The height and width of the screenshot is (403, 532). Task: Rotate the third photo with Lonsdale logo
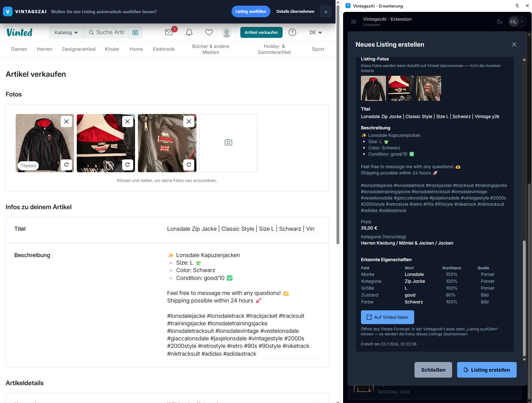pyautogui.click(x=189, y=165)
